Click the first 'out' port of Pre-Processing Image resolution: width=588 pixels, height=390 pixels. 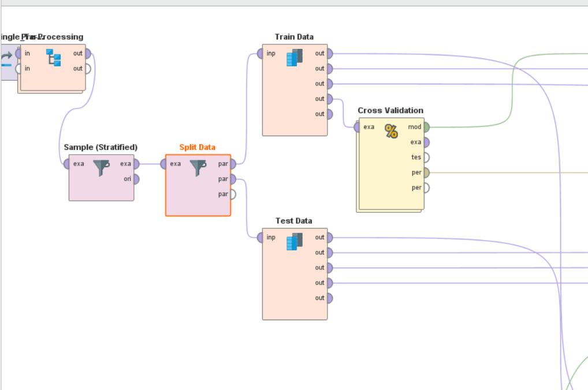pos(88,54)
